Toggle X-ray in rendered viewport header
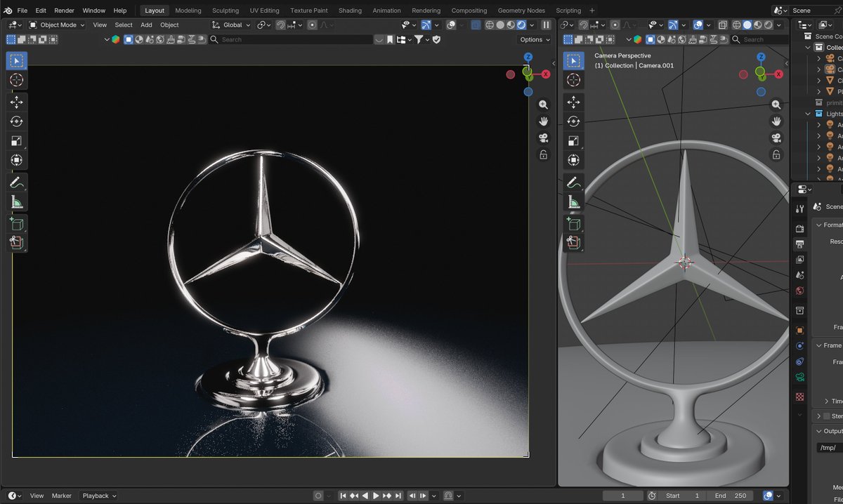Image resolution: width=843 pixels, height=504 pixels. point(476,25)
